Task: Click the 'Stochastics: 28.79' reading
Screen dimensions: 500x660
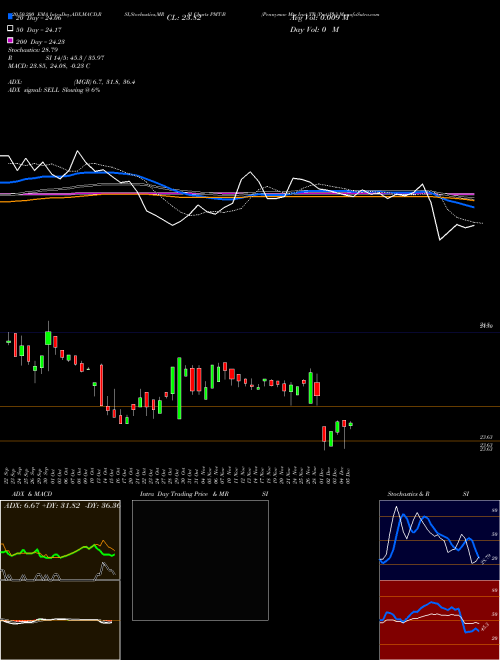Action: (32, 50)
